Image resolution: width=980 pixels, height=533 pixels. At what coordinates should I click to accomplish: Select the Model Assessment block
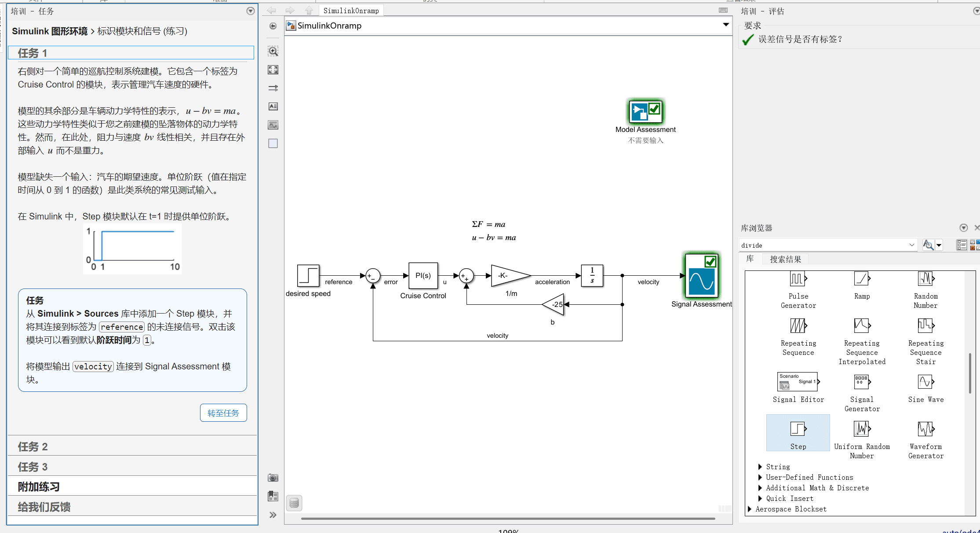pyautogui.click(x=646, y=112)
